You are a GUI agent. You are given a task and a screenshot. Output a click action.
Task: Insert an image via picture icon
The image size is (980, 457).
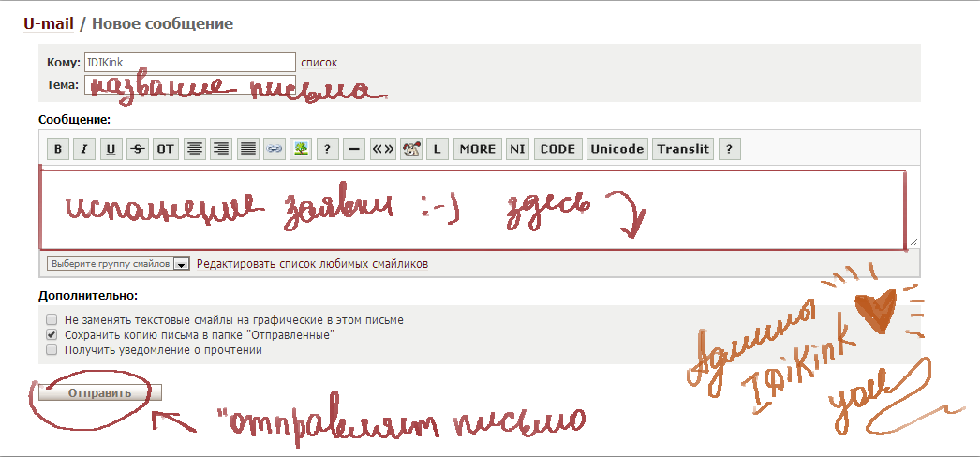[x=300, y=149]
